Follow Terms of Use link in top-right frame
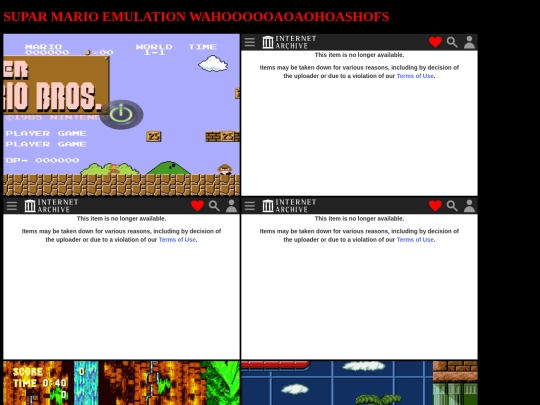Image resolution: width=540 pixels, height=405 pixels. tap(415, 76)
